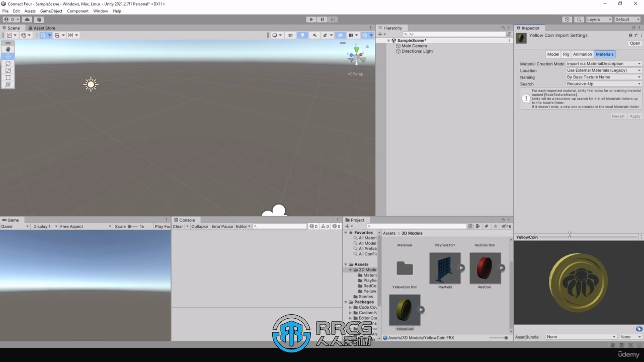This screenshot has height=362, width=644.
Task: Switch to the Animation import tab
Action: coord(583,54)
